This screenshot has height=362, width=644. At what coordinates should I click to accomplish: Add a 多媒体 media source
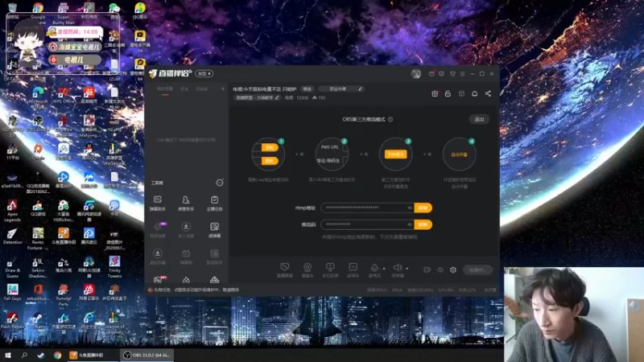pyautogui.click(x=353, y=270)
